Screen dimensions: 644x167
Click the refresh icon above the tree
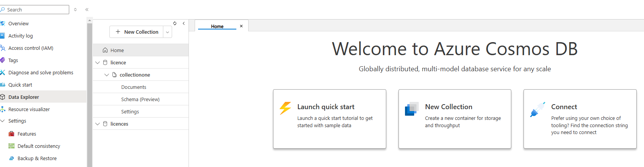click(175, 23)
